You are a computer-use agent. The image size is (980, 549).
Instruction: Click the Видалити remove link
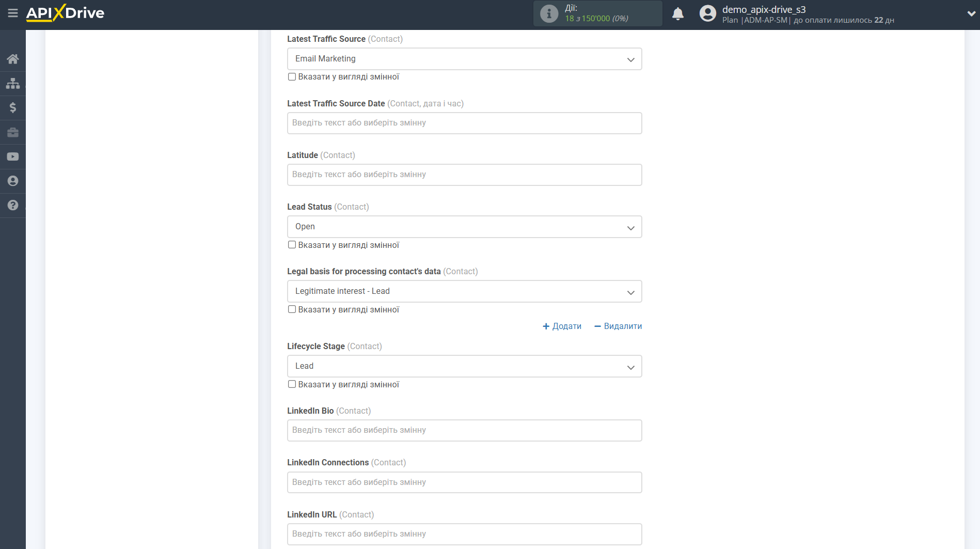tap(618, 326)
